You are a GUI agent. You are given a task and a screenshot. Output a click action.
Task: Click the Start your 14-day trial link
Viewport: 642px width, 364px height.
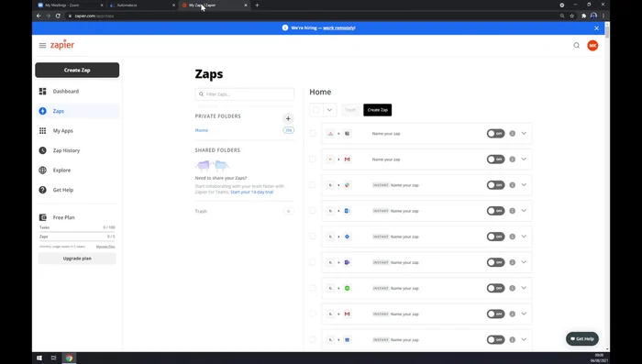tap(252, 192)
